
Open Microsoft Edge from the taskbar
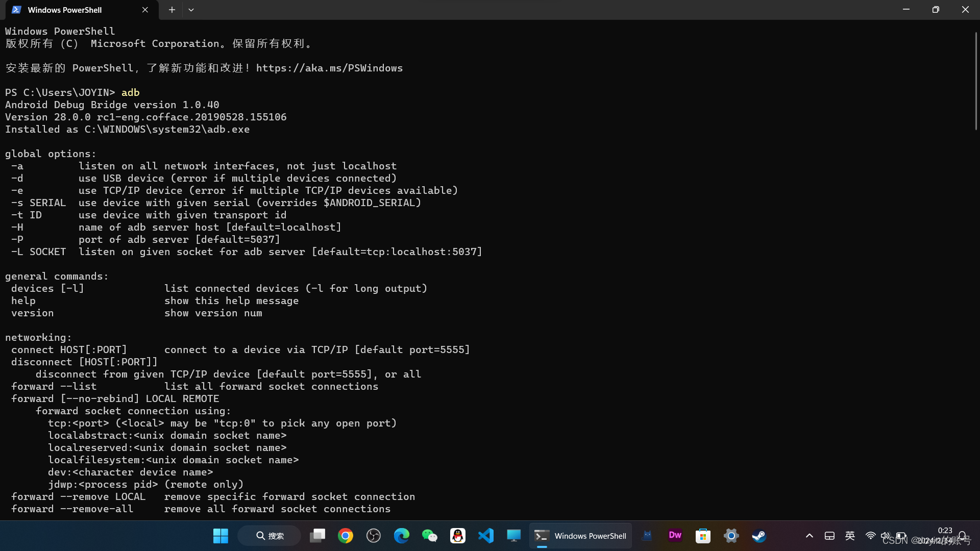(402, 536)
